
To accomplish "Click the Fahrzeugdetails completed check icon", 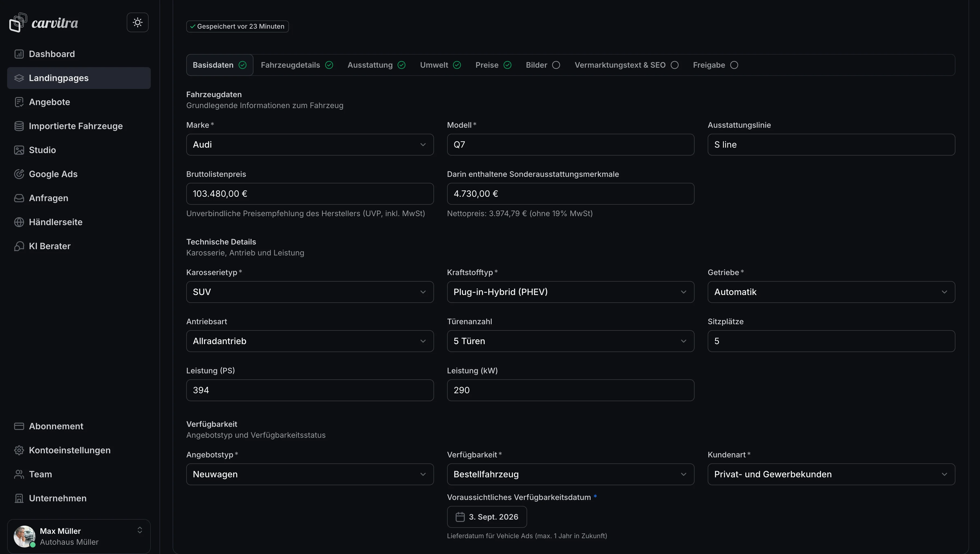I will click(329, 65).
